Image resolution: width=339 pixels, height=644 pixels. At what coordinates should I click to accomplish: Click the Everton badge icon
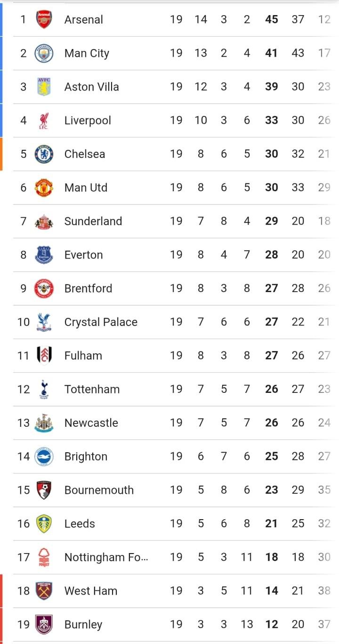(44, 255)
